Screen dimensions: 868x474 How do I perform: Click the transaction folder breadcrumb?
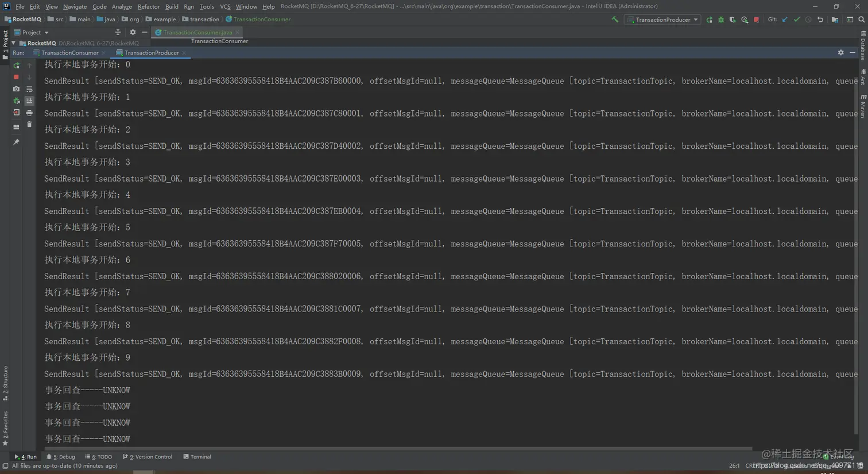tap(201, 20)
